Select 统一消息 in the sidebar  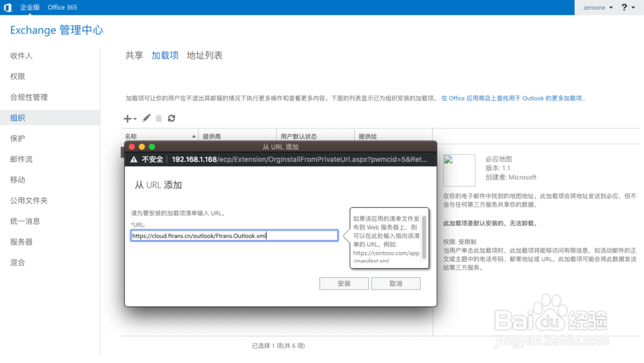[25, 221]
